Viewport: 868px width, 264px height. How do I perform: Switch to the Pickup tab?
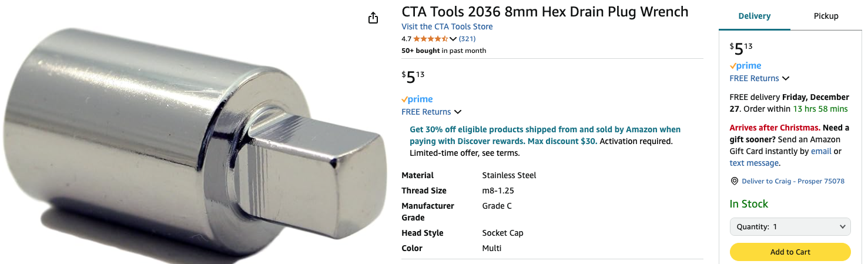pyautogui.click(x=826, y=16)
